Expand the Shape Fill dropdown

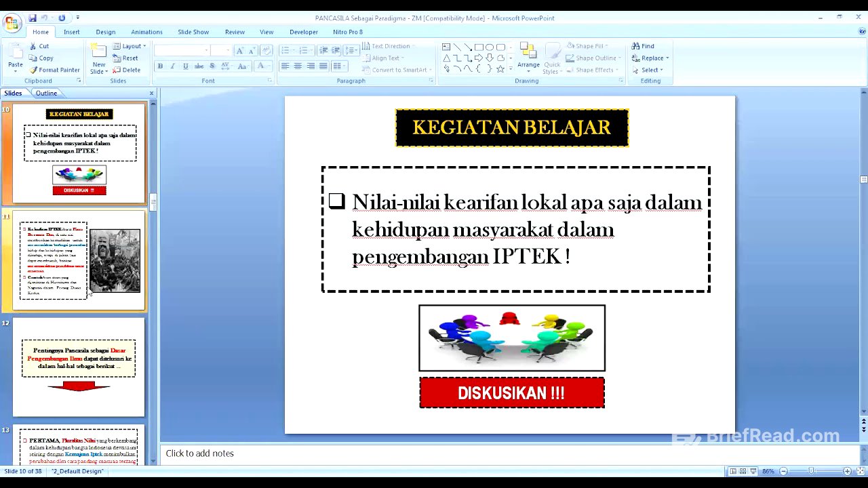[x=589, y=45]
